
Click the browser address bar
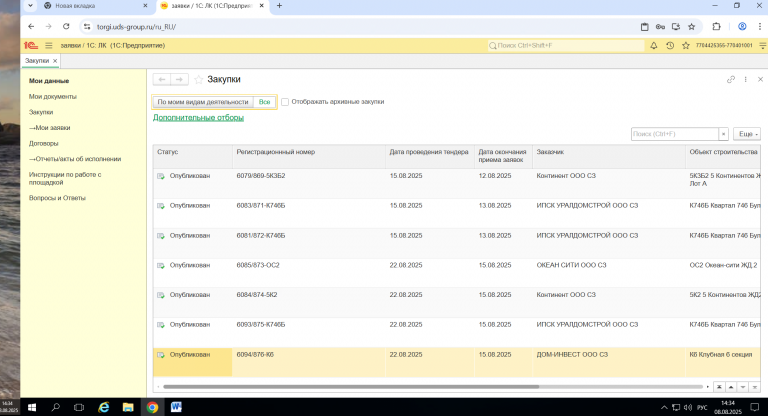pyautogui.click(x=362, y=26)
